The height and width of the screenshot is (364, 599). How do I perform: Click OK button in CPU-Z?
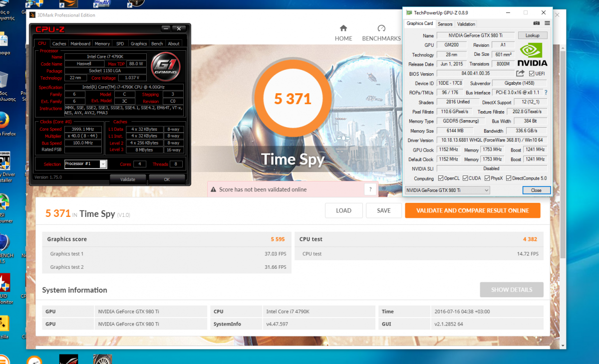tap(167, 179)
